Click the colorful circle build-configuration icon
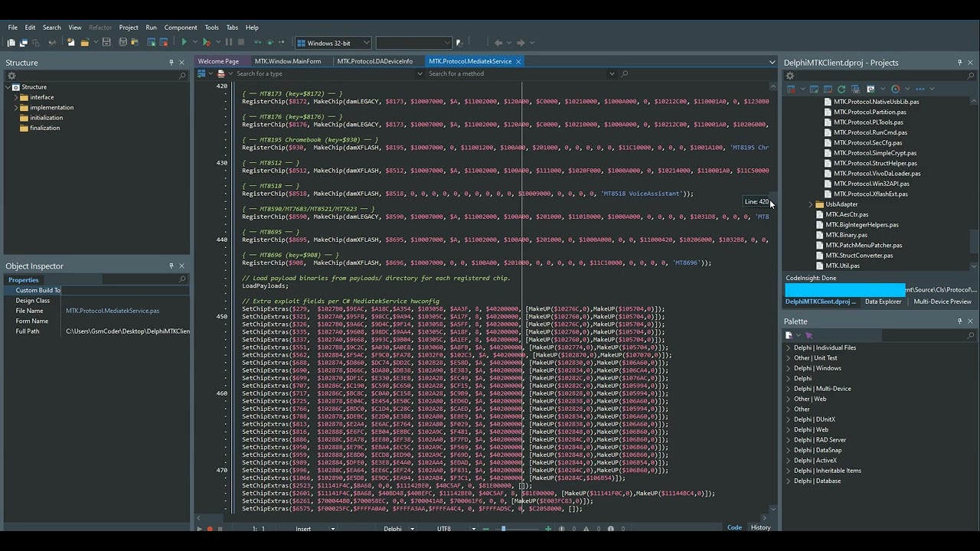 point(896,89)
